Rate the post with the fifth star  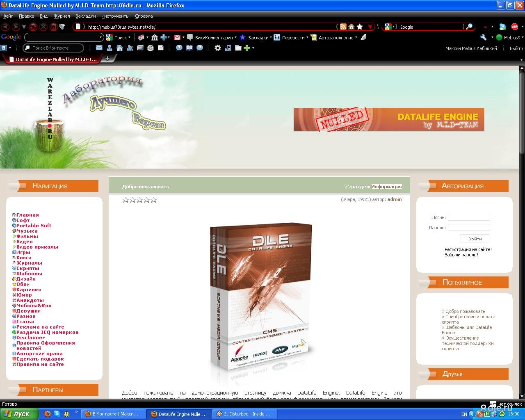[x=154, y=200]
